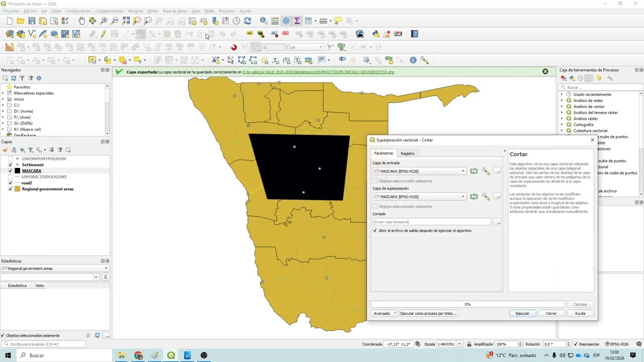Toggle visibility of UNIORECTESPOLIGONS layer
This screenshot has height=362, width=644.
coord(11,177)
